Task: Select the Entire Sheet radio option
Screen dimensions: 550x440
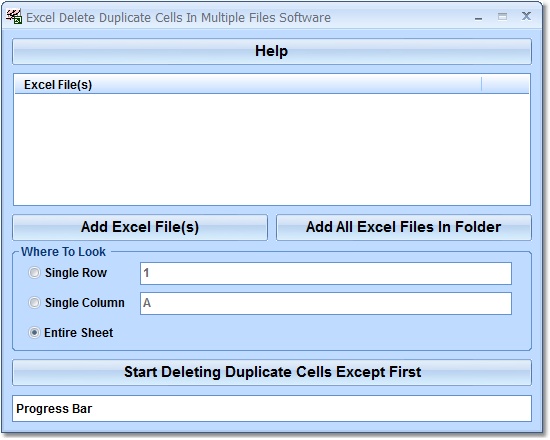Action: click(x=34, y=332)
